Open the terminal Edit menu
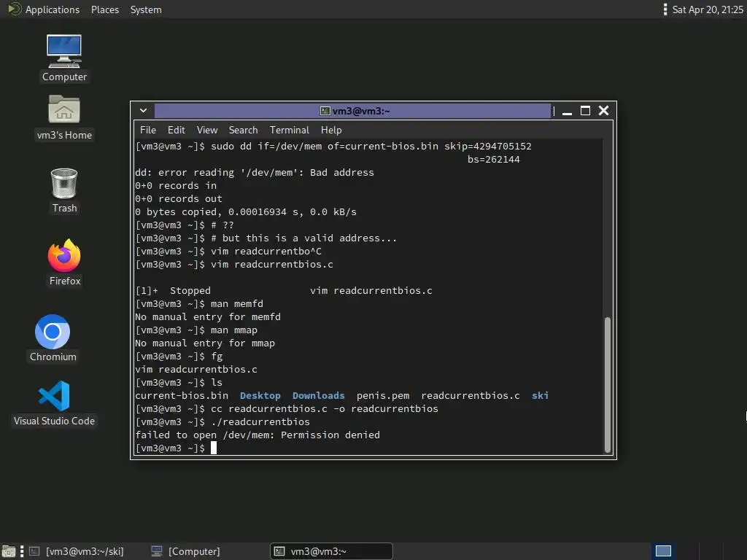747x560 pixels. click(x=176, y=130)
